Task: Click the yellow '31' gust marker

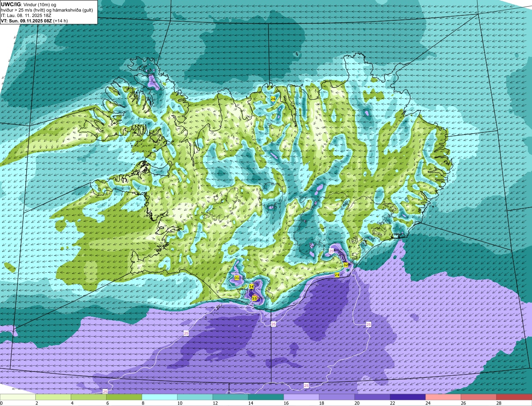Action: point(236,278)
